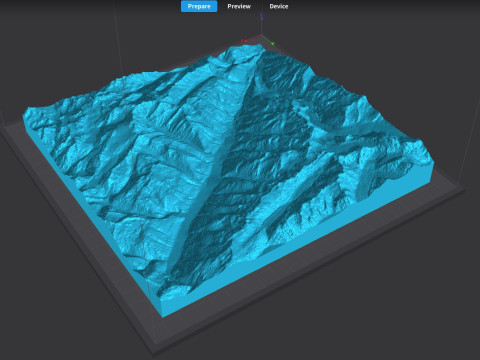Switch to the Prepare tab
The image size is (480, 360).
[199, 6]
